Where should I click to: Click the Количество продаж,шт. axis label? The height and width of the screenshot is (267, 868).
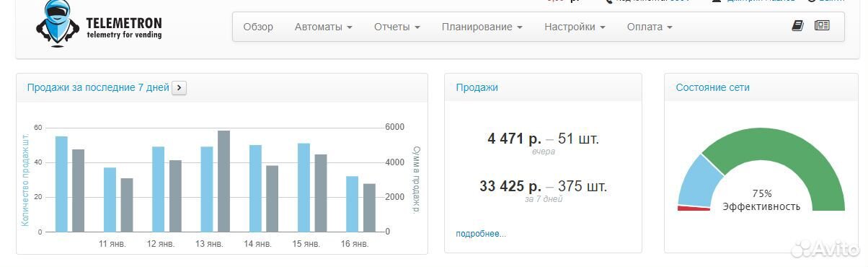pyautogui.click(x=26, y=180)
